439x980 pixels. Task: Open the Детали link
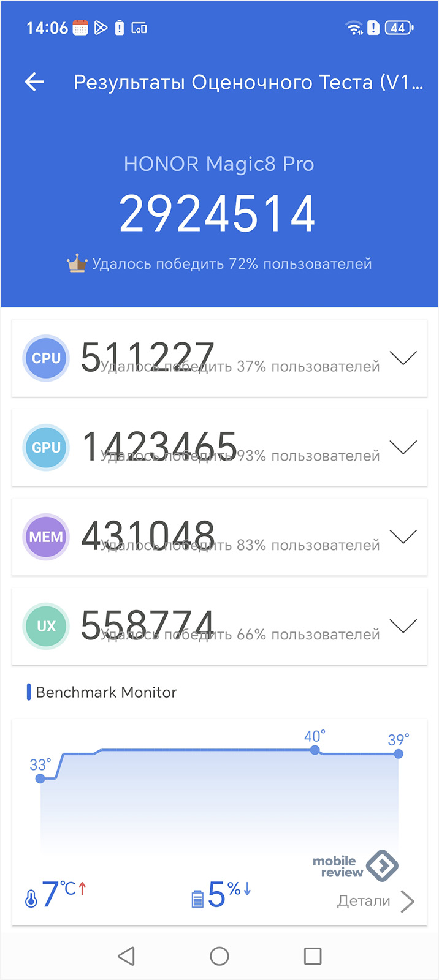click(x=375, y=901)
